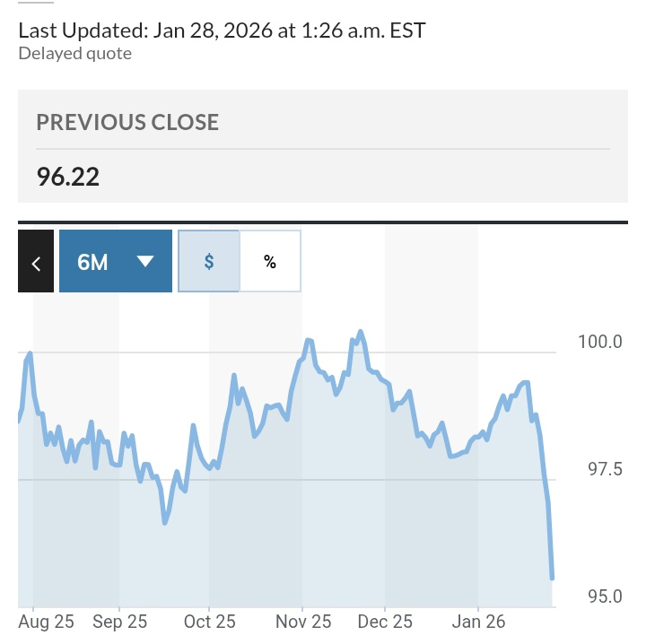646x644 pixels.
Task: Click the Delayed quote label
Action: 75,54
